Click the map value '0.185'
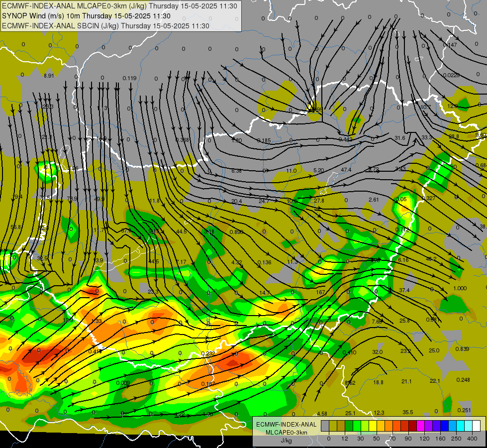The height and width of the screenshot is (448, 487). point(264,141)
